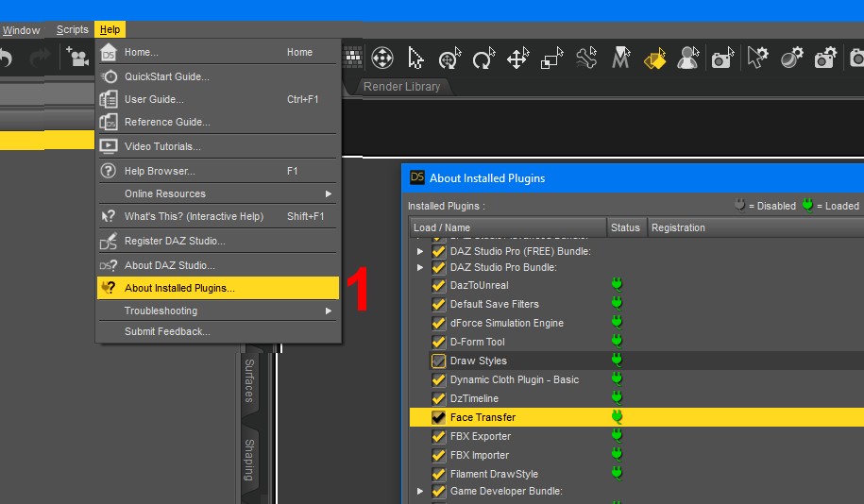Open Help Browser... menu item
This screenshot has height=504, width=864.
[x=218, y=172]
